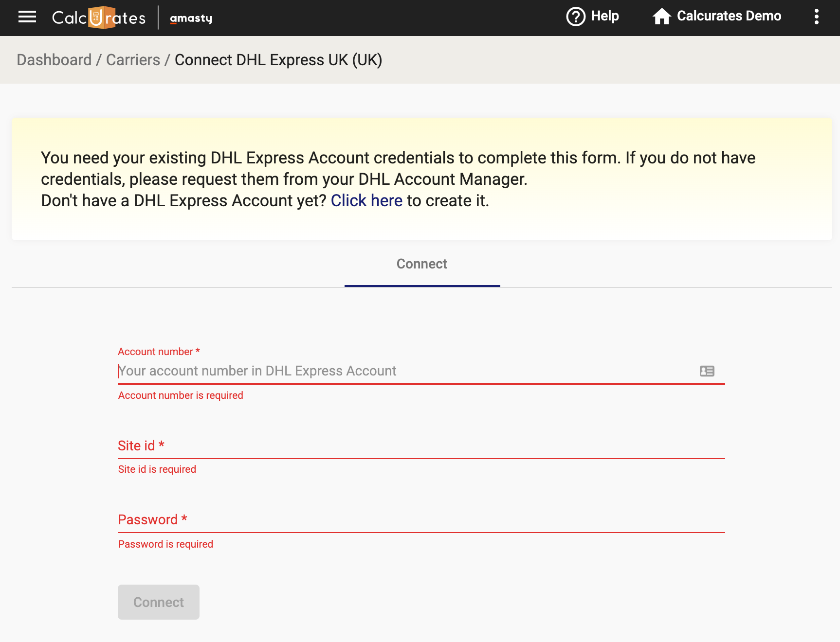Open the three-dot options menu
The height and width of the screenshot is (642, 840).
click(817, 17)
